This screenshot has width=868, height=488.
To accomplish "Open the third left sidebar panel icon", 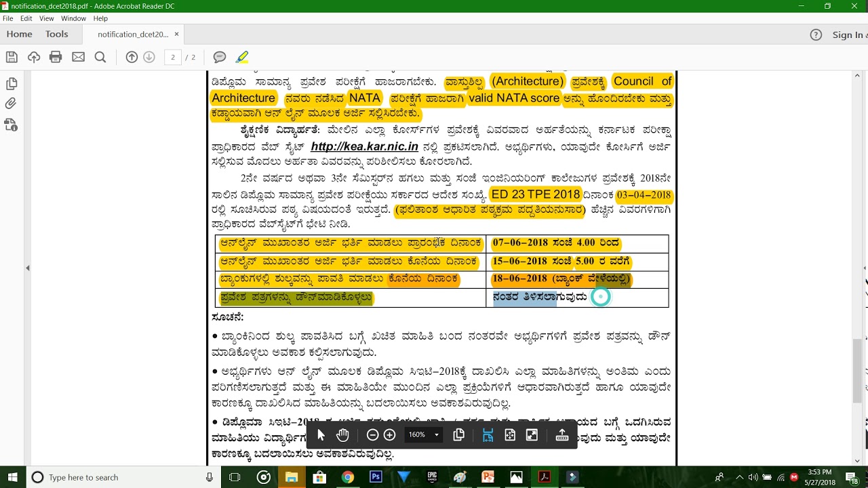I will 11,125.
